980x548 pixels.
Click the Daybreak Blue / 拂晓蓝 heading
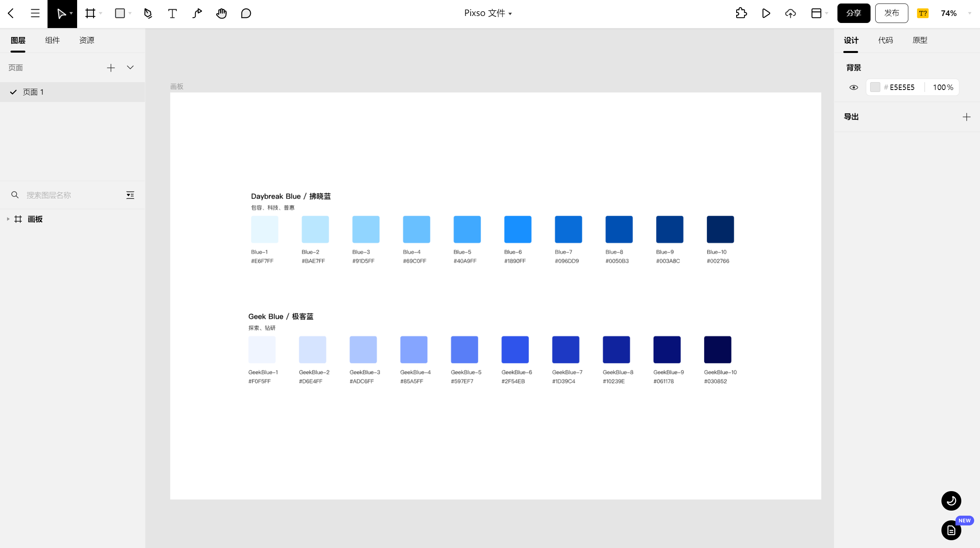(291, 196)
